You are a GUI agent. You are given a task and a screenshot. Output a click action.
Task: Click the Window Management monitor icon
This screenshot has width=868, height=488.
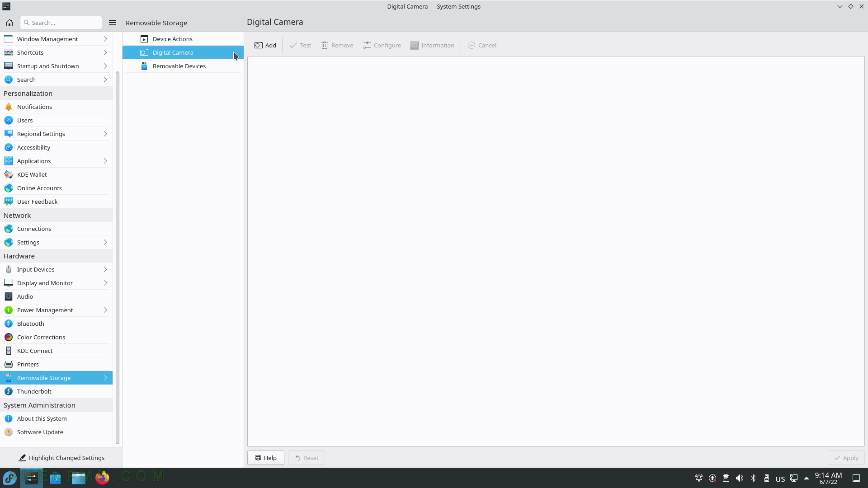(9, 39)
